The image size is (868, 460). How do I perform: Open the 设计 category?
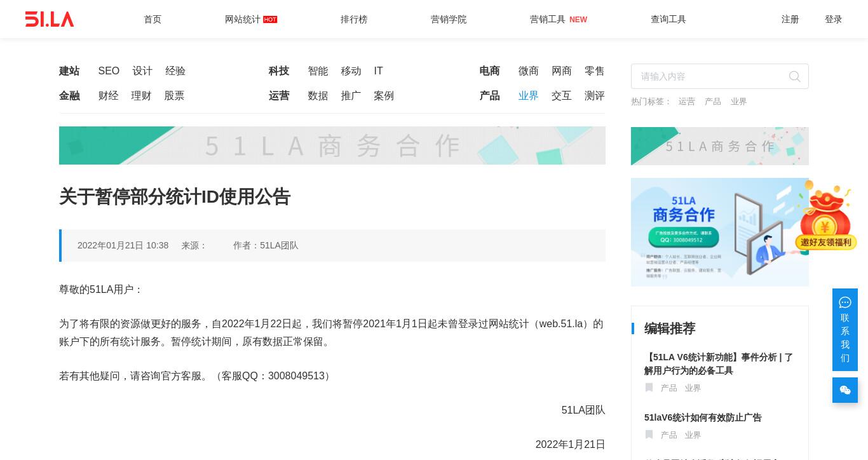(142, 71)
